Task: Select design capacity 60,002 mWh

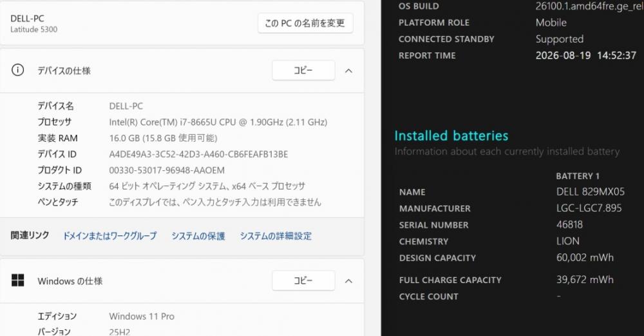Action: 585,257
